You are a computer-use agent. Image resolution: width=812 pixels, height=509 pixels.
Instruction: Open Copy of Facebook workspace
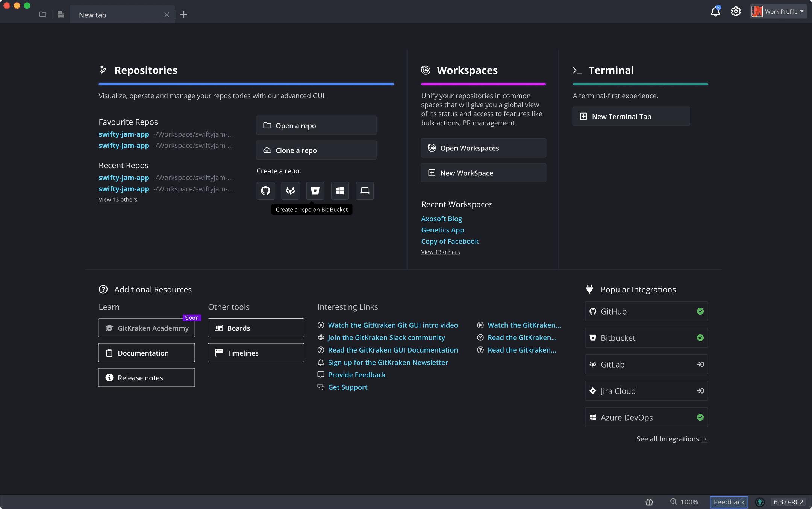pyautogui.click(x=450, y=241)
